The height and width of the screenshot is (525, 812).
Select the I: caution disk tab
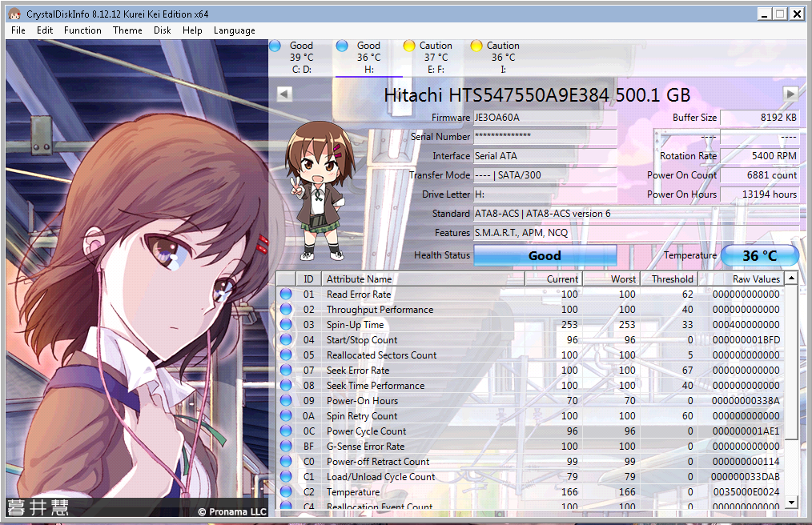(503, 58)
